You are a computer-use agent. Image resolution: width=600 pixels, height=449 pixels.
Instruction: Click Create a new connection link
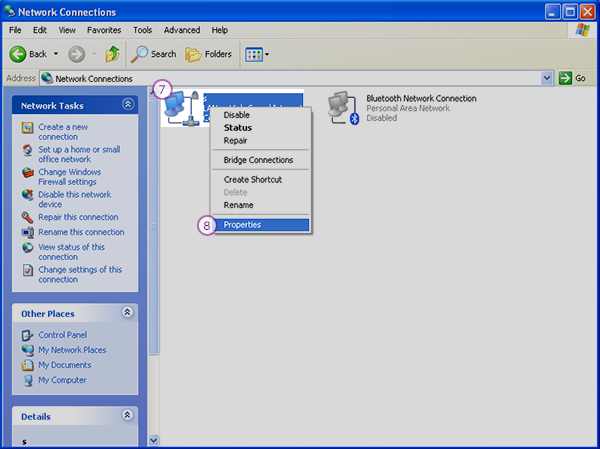click(x=63, y=132)
